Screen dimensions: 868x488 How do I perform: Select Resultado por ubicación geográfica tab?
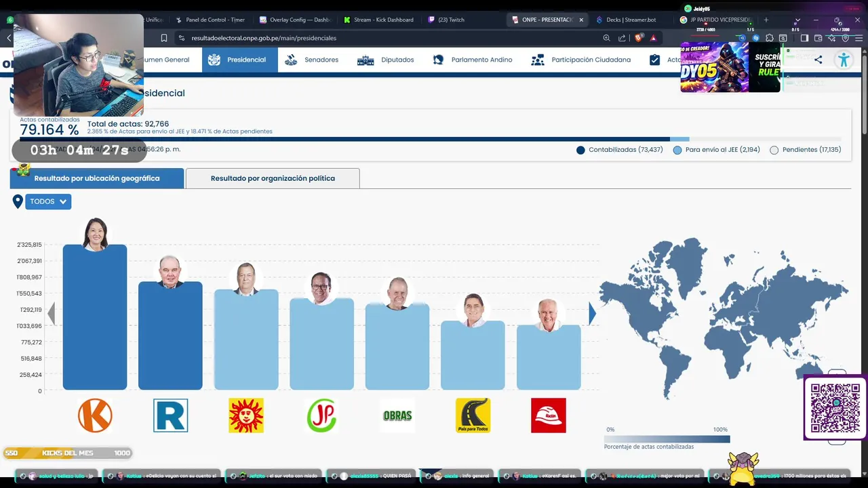(x=97, y=178)
